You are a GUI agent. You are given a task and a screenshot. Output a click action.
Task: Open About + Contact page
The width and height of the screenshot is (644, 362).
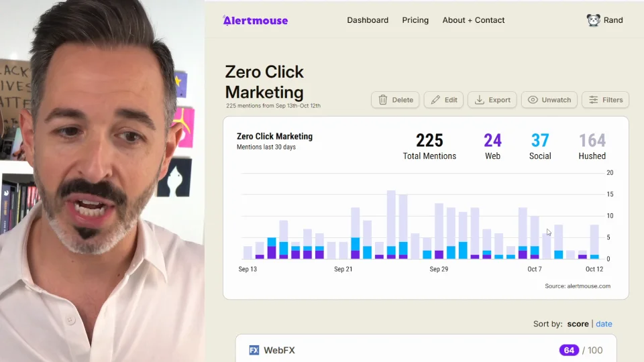click(473, 20)
